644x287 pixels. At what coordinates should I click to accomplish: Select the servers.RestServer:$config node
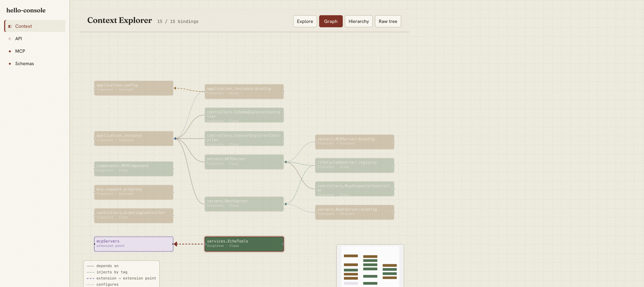pos(355,212)
